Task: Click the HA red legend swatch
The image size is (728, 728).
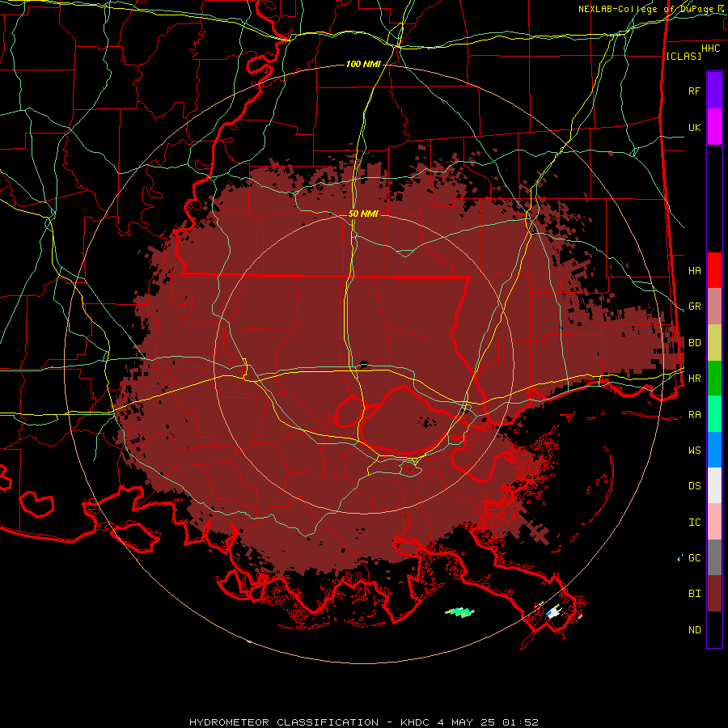Action: click(714, 270)
